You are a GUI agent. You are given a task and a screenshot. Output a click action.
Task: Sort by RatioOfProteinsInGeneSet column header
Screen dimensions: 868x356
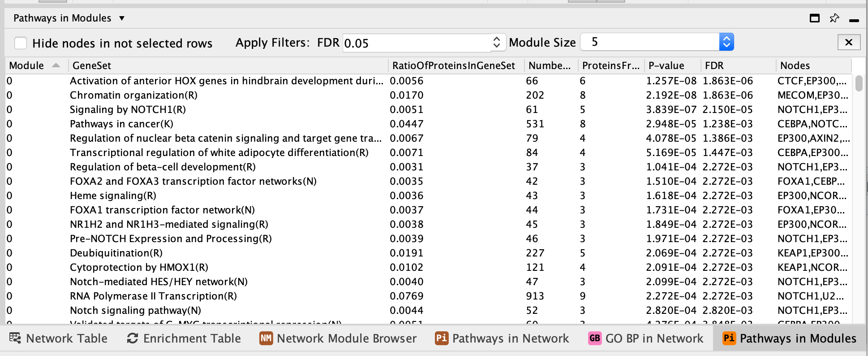[x=456, y=65]
